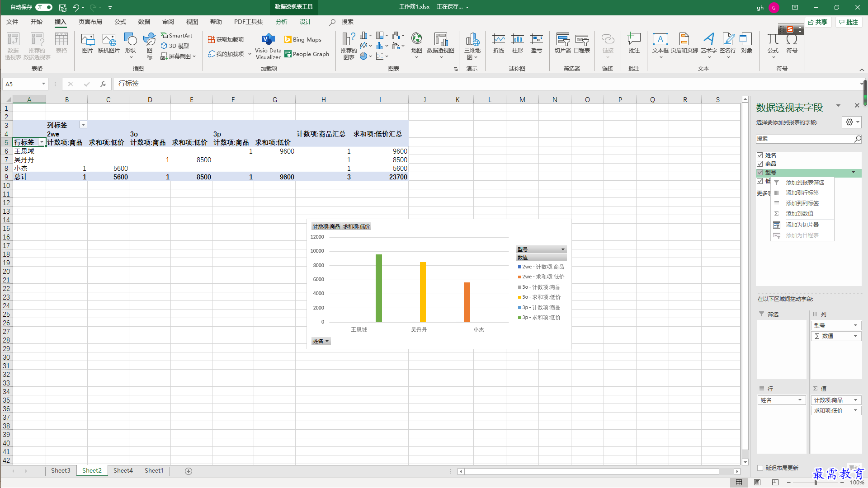This screenshot has width=868, height=488.
Task: Insert a map chart
Action: [416, 45]
